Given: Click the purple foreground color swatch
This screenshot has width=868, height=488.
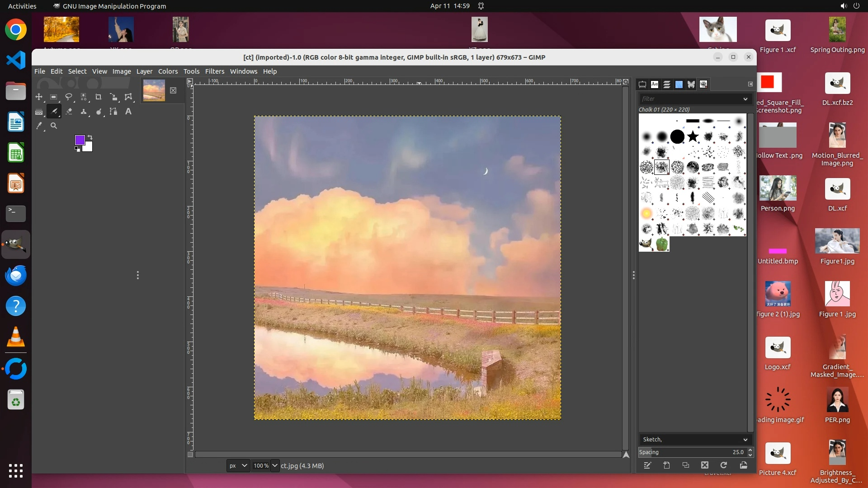Looking at the screenshot, I should [x=80, y=140].
